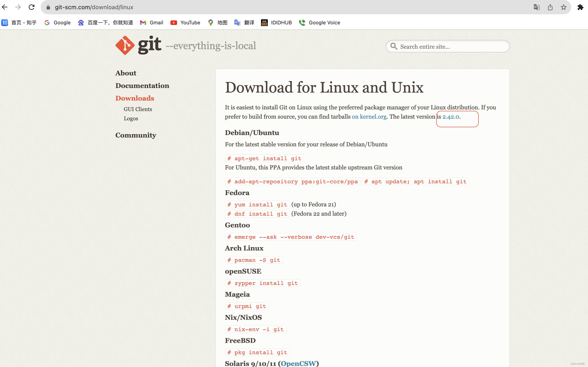Click the browser back arrow

(5, 7)
